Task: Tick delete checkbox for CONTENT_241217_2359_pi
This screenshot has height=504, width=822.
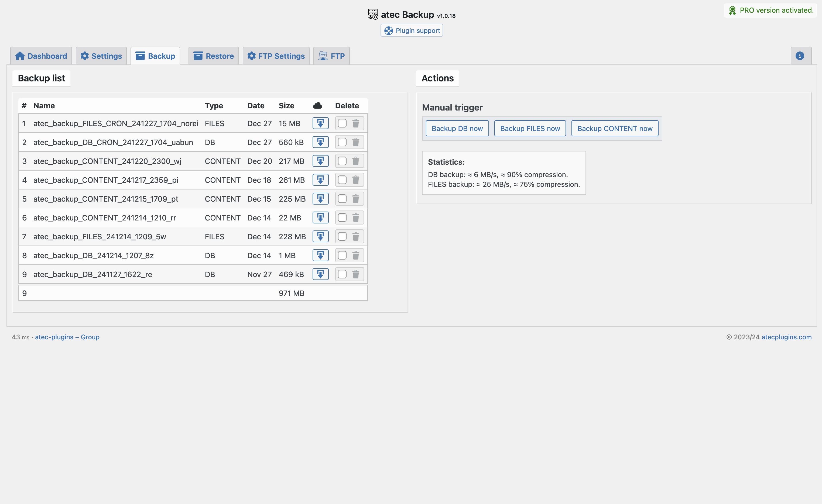Action: pyautogui.click(x=342, y=180)
